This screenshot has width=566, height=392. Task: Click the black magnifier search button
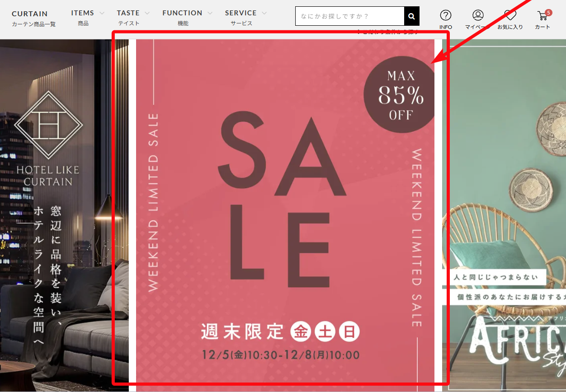pos(411,16)
